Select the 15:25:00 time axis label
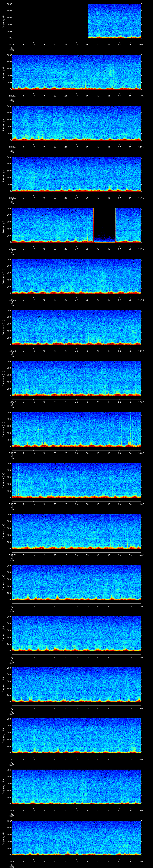 (x=12, y=861)
